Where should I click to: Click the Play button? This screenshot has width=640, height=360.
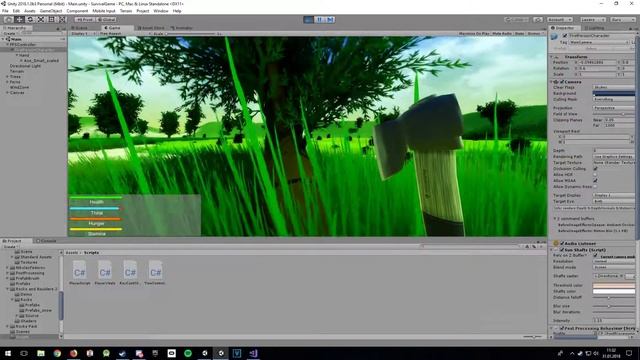point(309,20)
